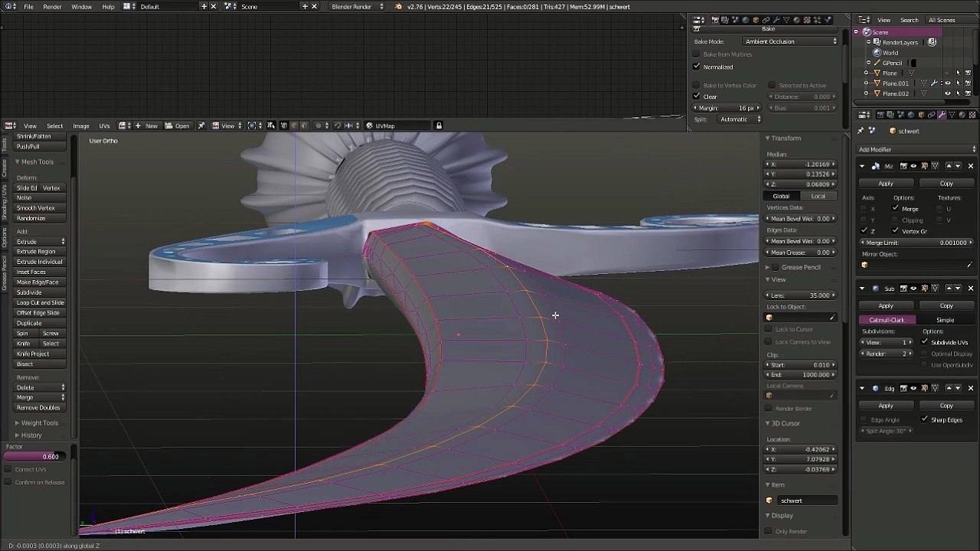Toggle Subdivide UVs checkbox
This screenshot has width=980, height=551.
click(x=925, y=342)
